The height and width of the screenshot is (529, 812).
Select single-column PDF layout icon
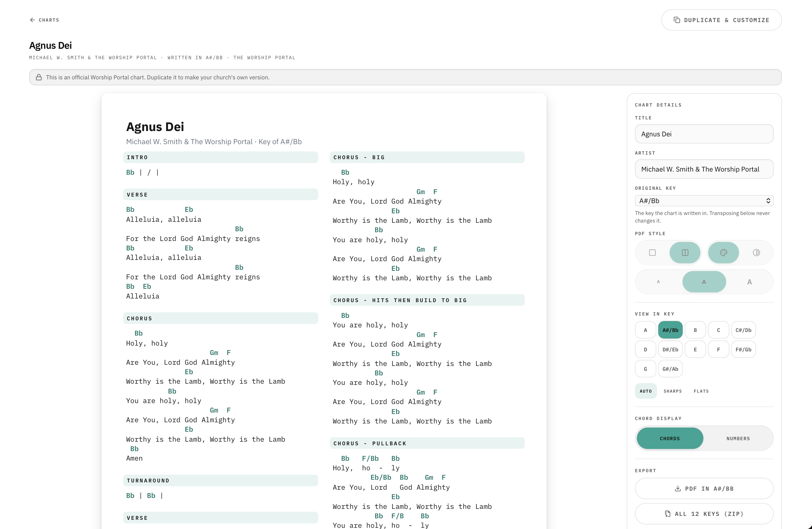(652, 253)
